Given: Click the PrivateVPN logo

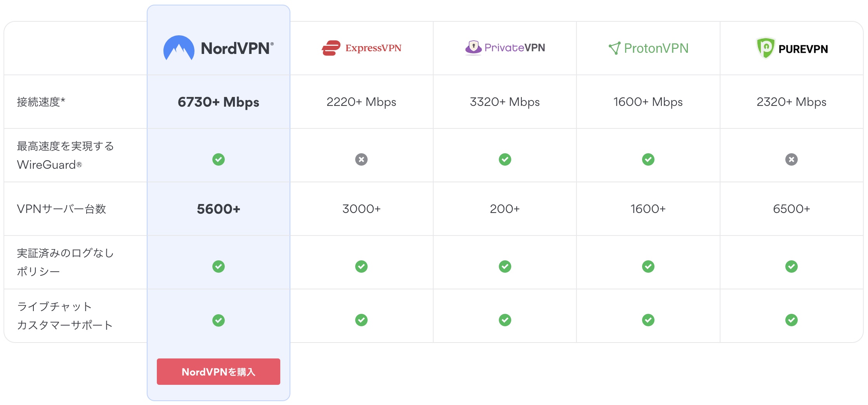Looking at the screenshot, I should click(x=505, y=48).
